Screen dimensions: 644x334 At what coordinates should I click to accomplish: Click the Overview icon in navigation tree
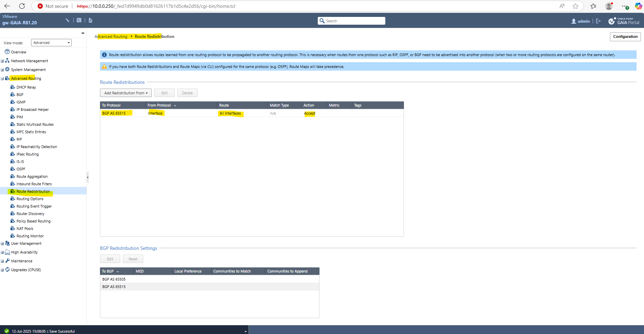pyautogui.click(x=7, y=52)
